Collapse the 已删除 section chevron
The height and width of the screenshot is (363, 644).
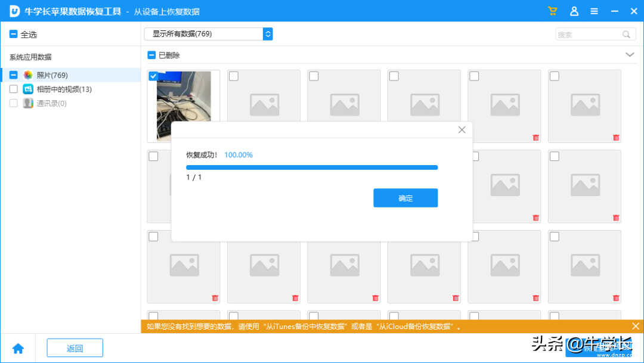630,55
